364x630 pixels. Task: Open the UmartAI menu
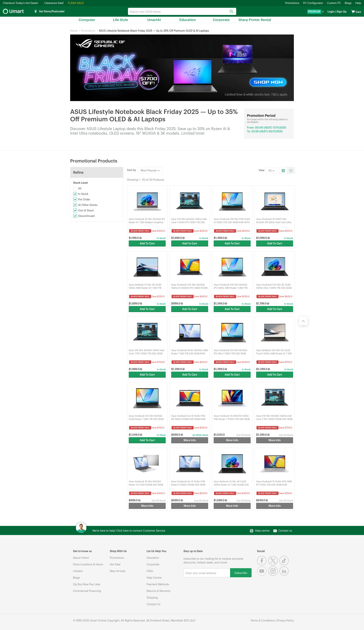[x=154, y=20]
